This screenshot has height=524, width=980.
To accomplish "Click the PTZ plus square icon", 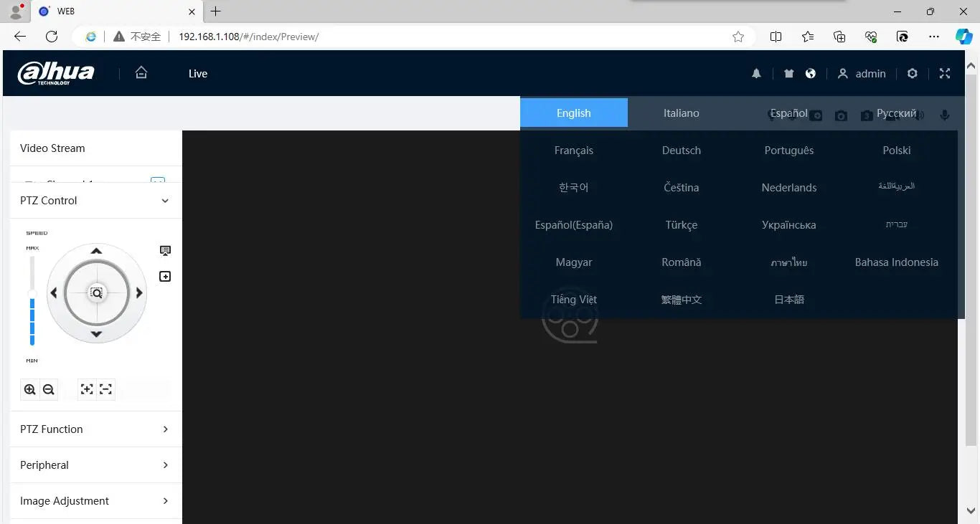I will click(x=165, y=276).
